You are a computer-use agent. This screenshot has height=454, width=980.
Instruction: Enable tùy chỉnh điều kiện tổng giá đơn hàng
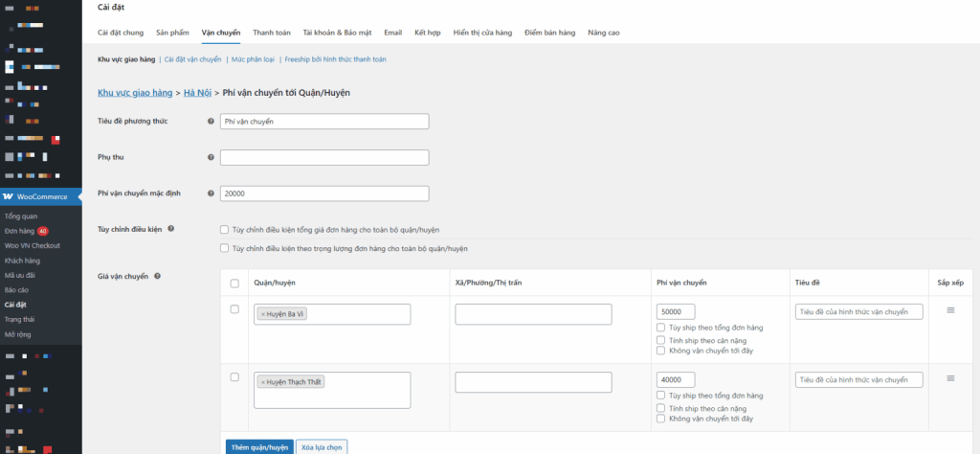224,230
